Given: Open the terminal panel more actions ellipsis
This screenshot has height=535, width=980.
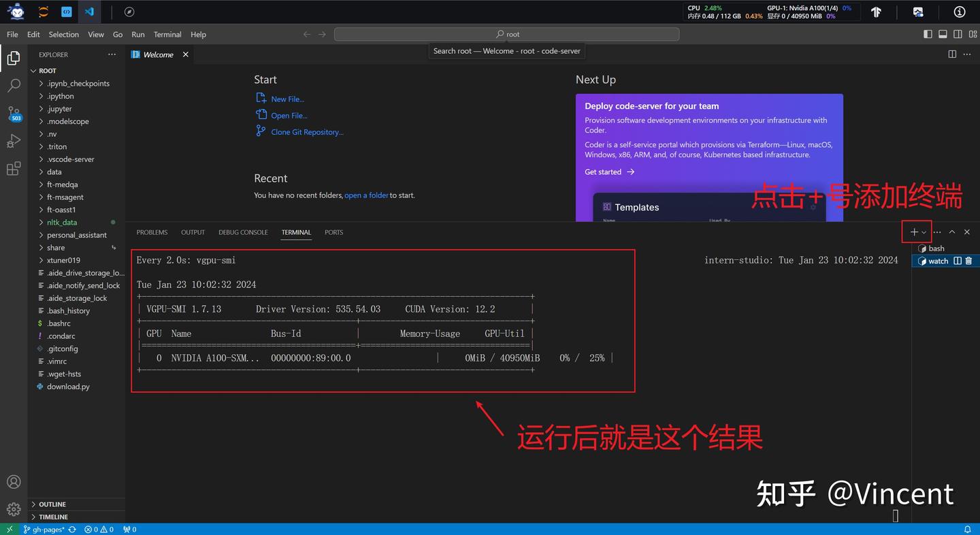Looking at the screenshot, I should 937,232.
